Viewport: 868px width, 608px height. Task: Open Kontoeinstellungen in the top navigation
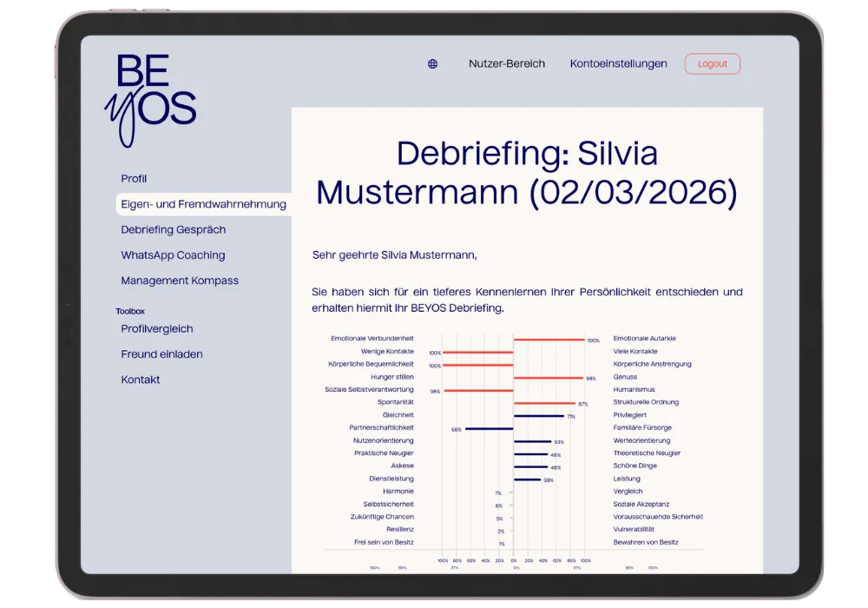(x=618, y=63)
